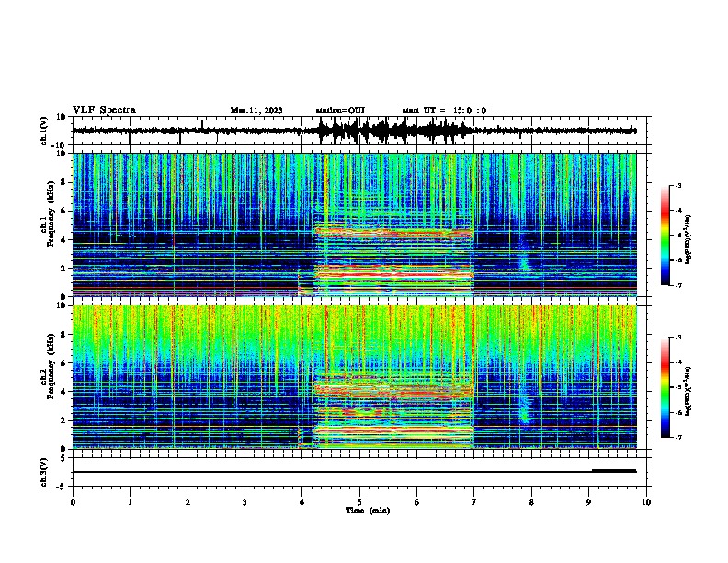Click the "ch.1(V)" waveform axis label
Image resolution: width=728 pixels, height=563 pixels.
44,131
